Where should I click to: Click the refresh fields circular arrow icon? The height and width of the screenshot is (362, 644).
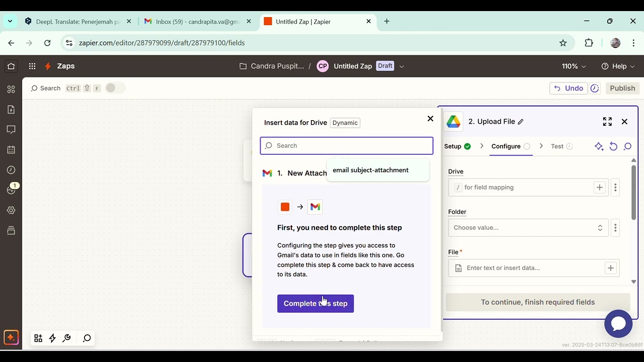[x=613, y=146]
